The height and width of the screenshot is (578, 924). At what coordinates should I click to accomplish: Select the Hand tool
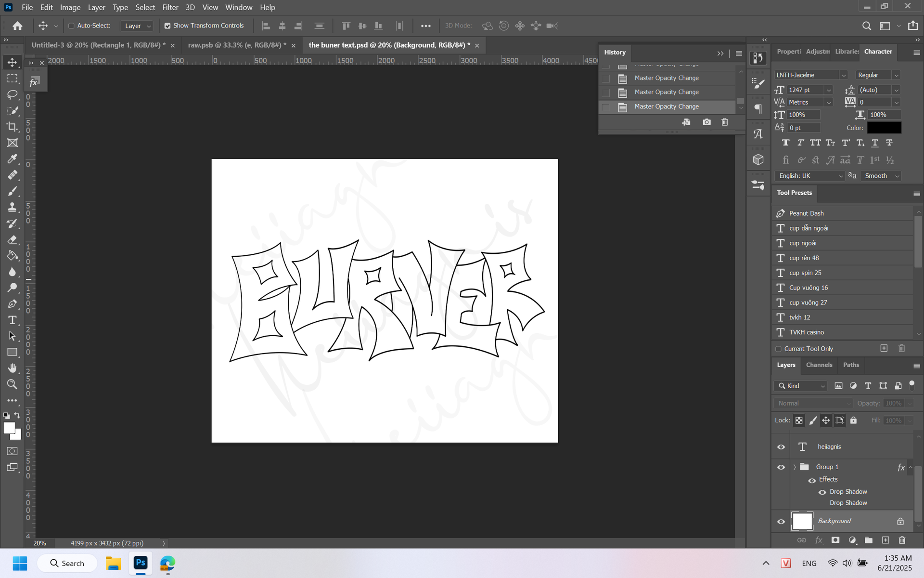13,368
